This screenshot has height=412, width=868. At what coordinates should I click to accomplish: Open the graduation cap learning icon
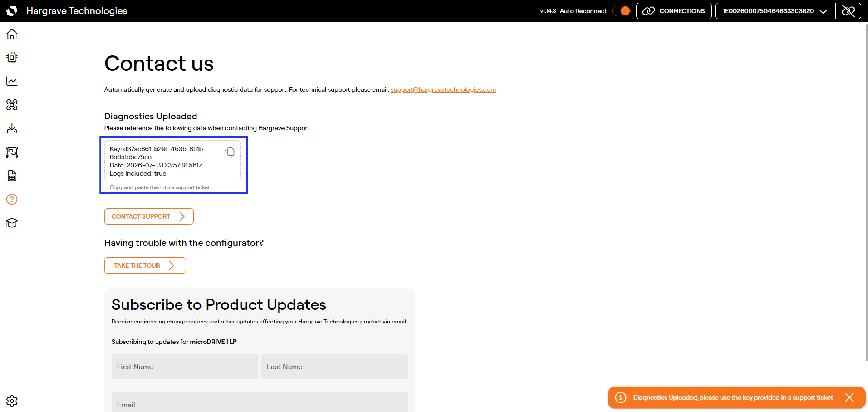coord(12,223)
